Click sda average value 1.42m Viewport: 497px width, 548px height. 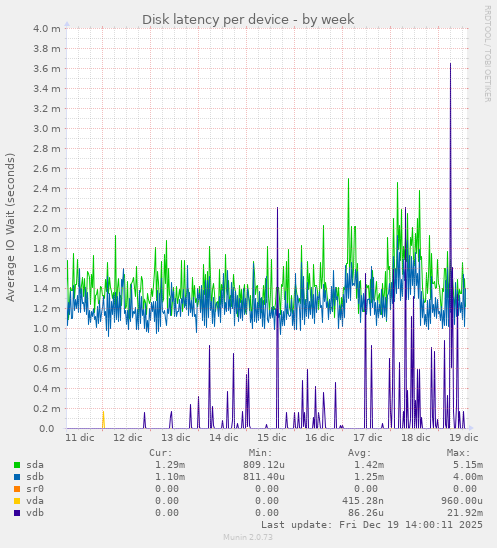pos(369,465)
